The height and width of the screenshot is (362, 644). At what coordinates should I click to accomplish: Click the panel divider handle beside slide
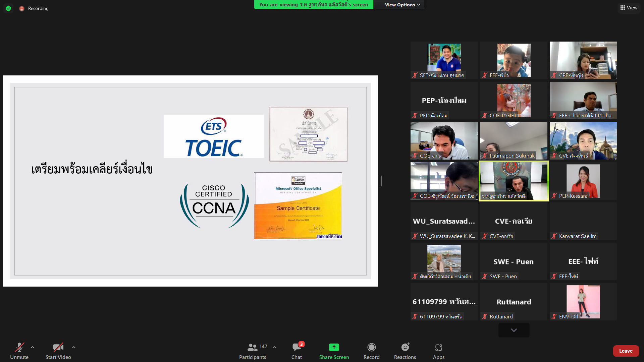point(381,181)
